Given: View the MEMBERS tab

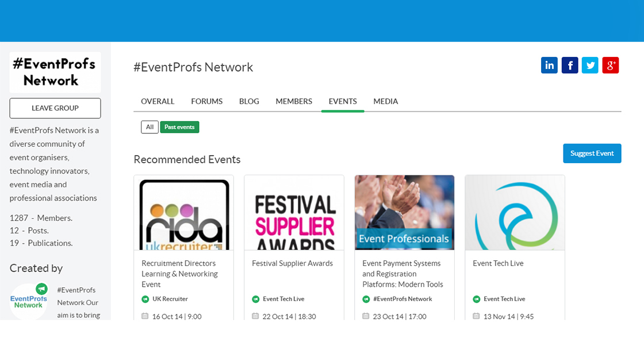Looking at the screenshot, I should 294,101.
